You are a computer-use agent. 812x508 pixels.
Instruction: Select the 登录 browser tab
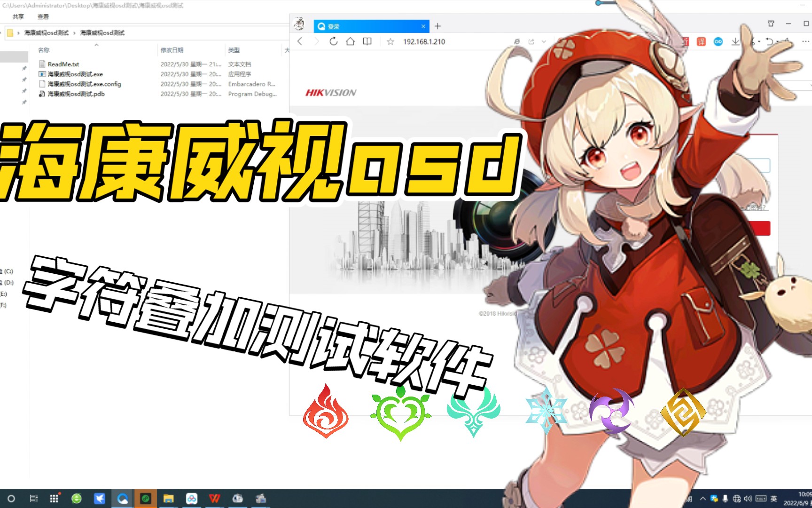click(x=371, y=26)
